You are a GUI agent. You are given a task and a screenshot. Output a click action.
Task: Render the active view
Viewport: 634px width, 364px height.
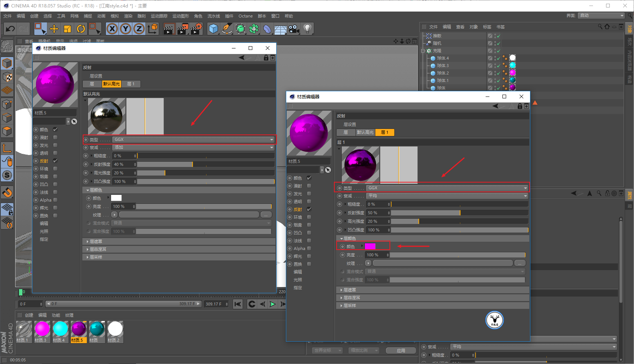point(169,29)
